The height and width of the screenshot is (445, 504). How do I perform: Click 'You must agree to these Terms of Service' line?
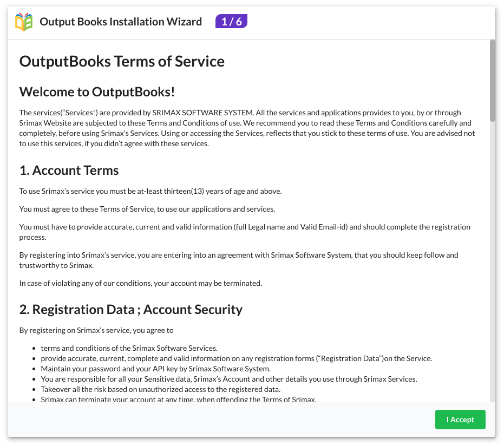pyautogui.click(x=147, y=210)
